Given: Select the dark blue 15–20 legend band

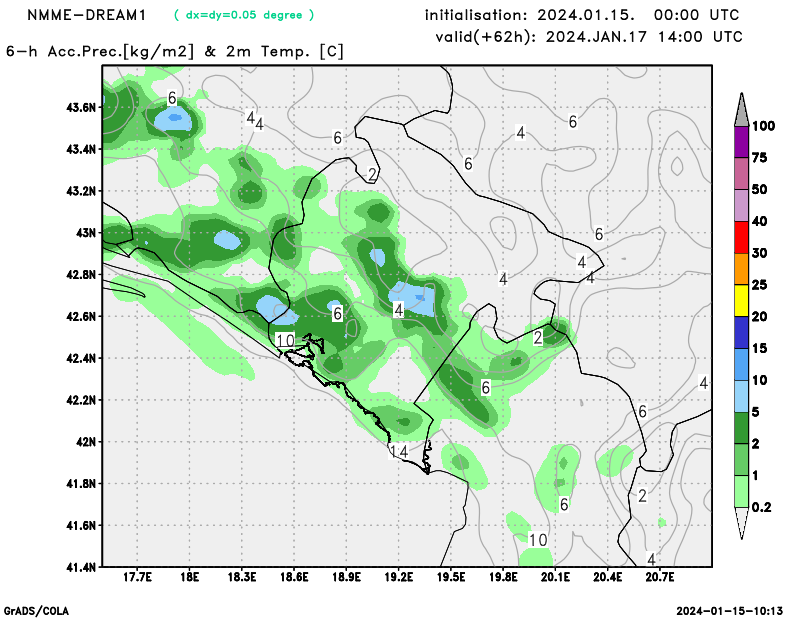Looking at the screenshot, I should [741, 332].
